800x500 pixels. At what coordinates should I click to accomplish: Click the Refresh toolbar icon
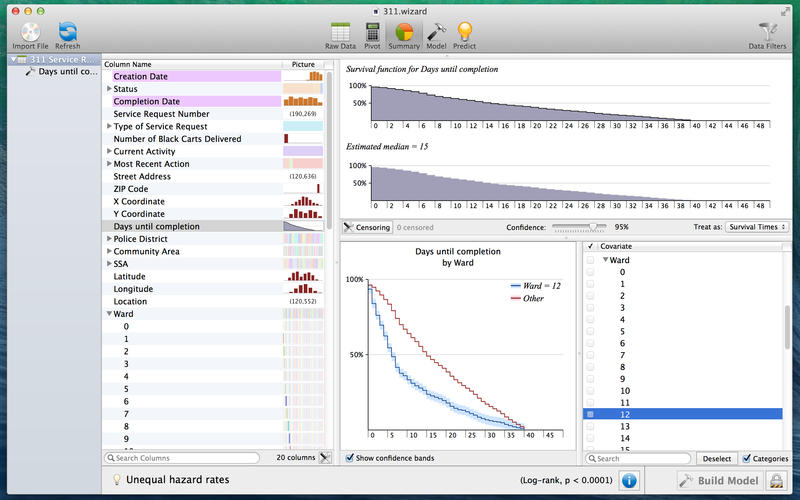(68, 33)
